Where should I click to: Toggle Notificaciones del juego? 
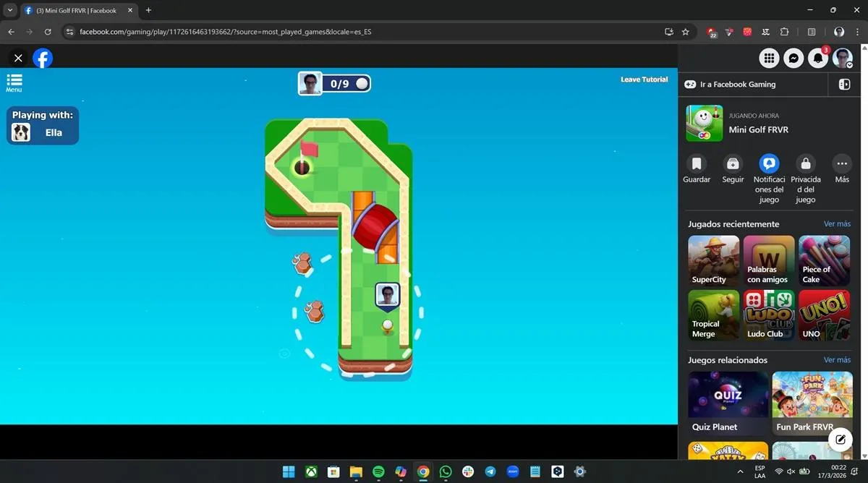[x=769, y=179]
